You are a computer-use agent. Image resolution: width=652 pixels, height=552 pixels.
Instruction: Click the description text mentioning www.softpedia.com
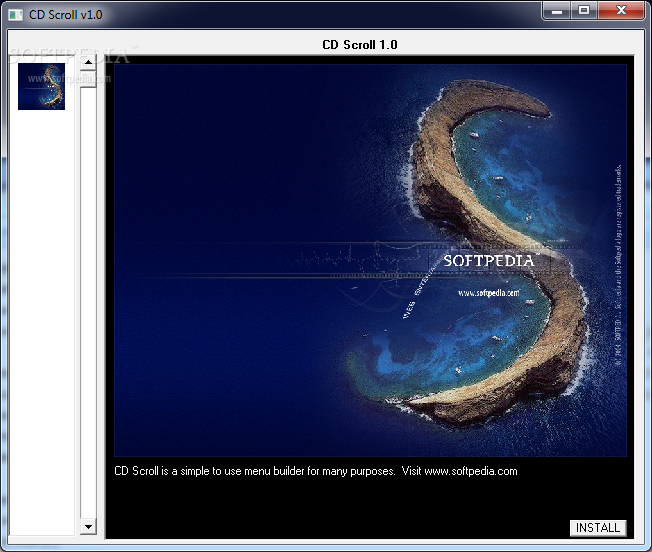click(x=316, y=471)
